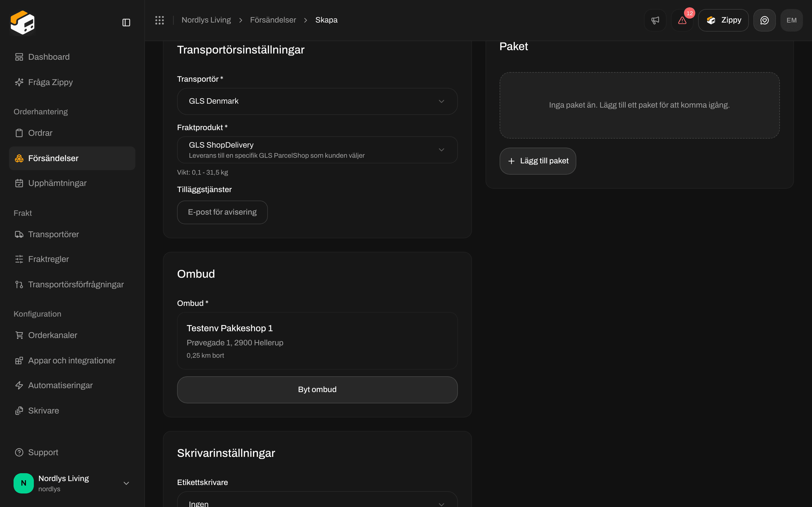This screenshot has height=507, width=812.
Task: Open the chat support bubble icon
Action: [764, 20]
